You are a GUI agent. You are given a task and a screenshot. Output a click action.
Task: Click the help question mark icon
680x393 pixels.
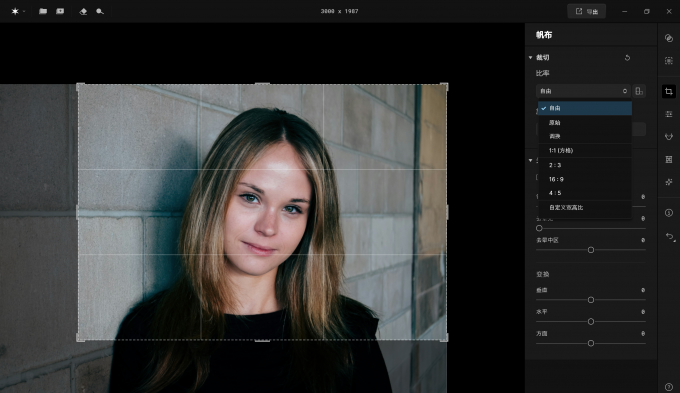(x=669, y=386)
